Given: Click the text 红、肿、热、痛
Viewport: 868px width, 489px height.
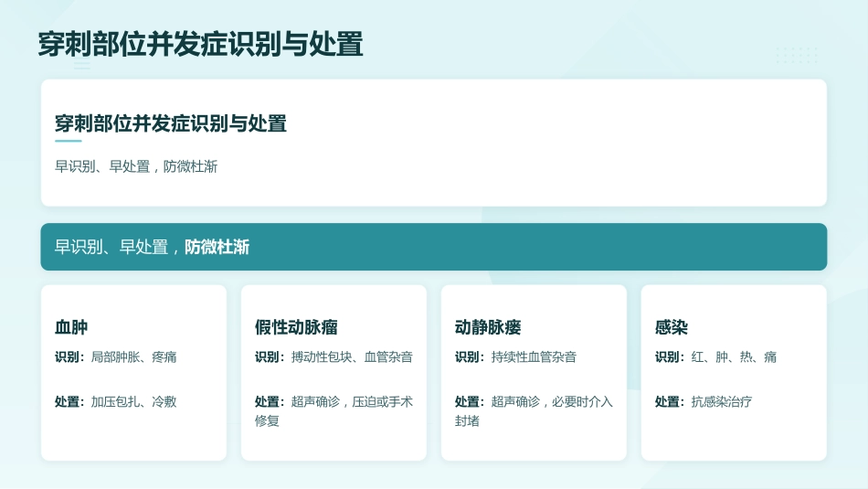Looking at the screenshot, I should (734, 357).
